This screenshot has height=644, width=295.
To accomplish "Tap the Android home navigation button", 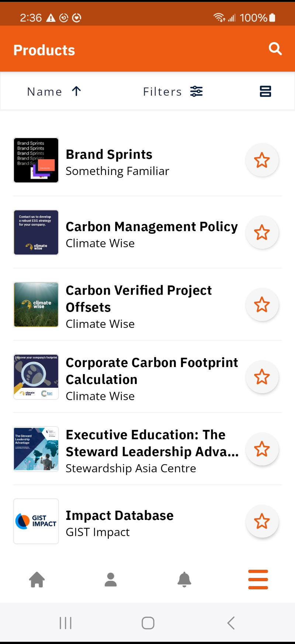I will pos(148,623).
